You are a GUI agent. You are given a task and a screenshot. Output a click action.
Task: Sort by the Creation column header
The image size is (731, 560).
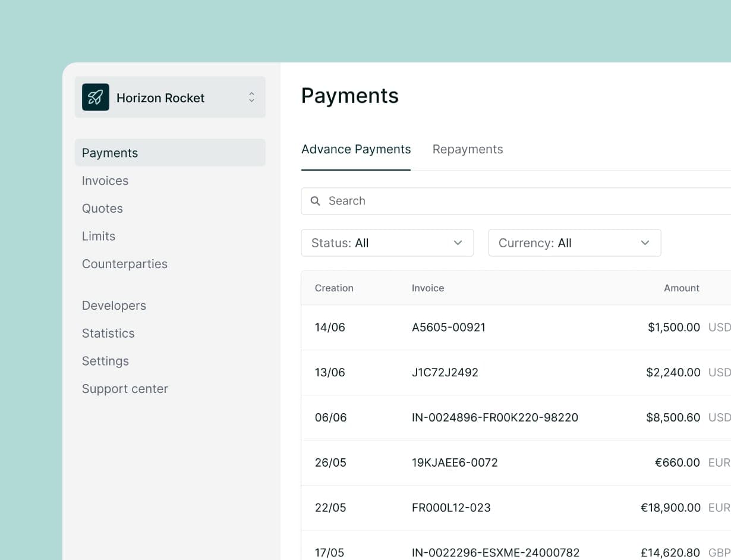click(x=334, y=288)
